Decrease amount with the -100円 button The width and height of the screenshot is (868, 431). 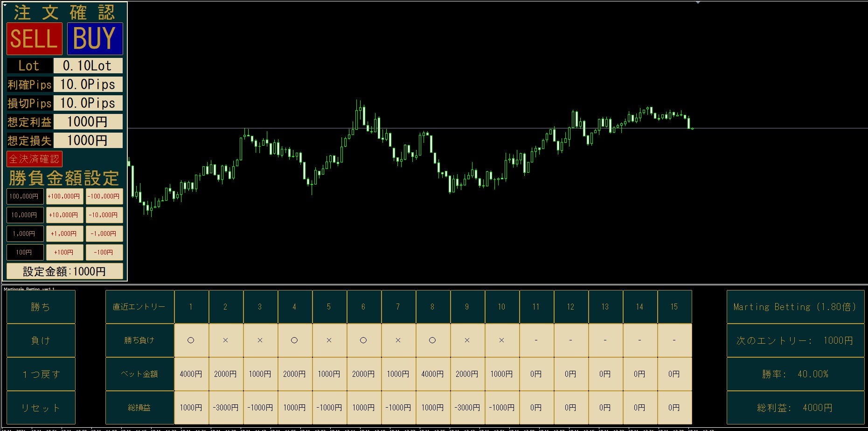click(104, 252)
